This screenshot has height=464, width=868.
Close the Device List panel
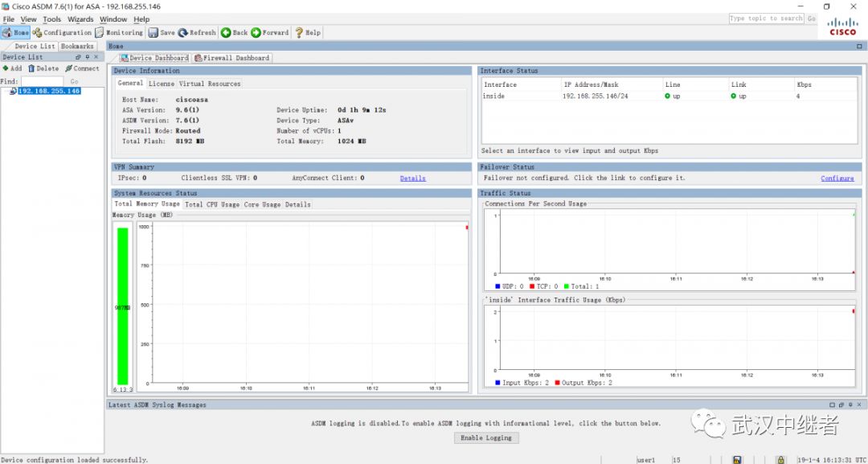[x=96, y=57]
